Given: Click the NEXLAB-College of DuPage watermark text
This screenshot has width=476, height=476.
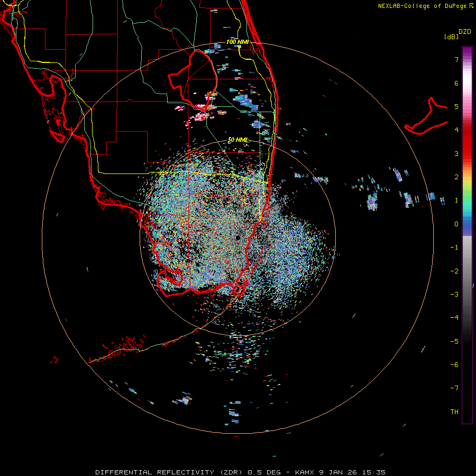Looking at the screenshot, I should tap(422, 6).
